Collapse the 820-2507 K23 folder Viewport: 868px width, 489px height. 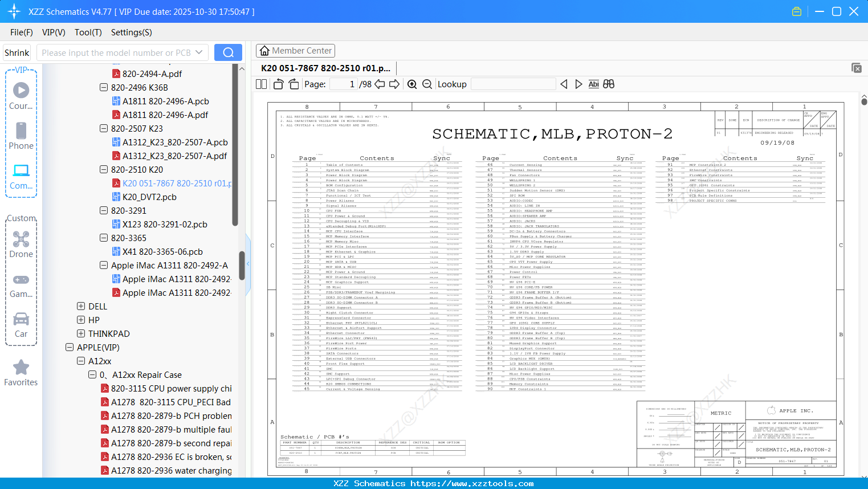(x=104, y=129)
